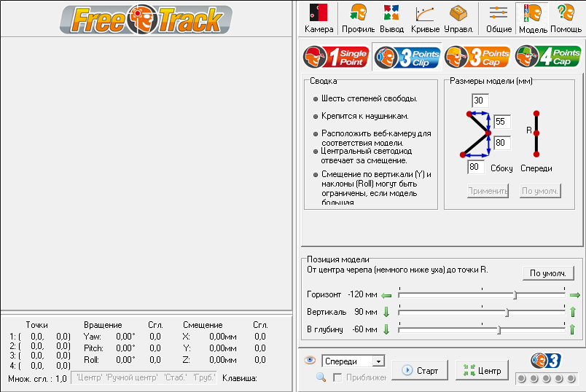This screenshot has height=392, width=586.
Task: Click the up arrow for В глубину
Action: point(573,329)
